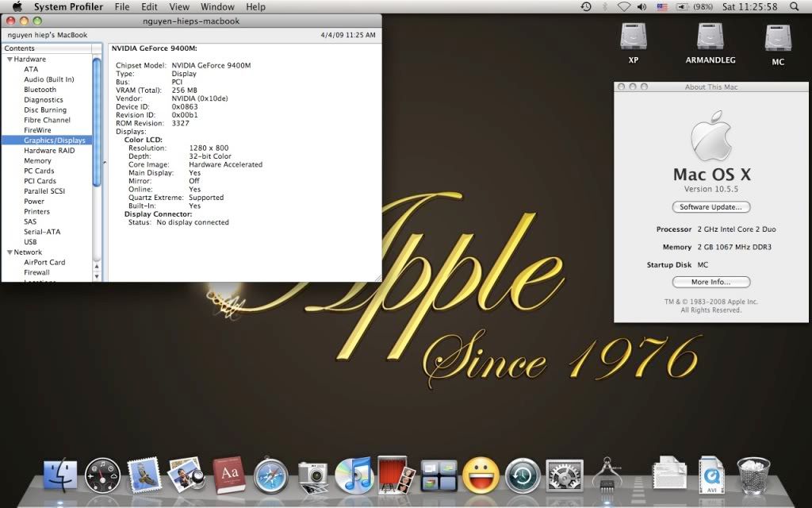The height and width of the screenshot is (508, 812).
Task: Open the File menu
Action: click(122, 7)
